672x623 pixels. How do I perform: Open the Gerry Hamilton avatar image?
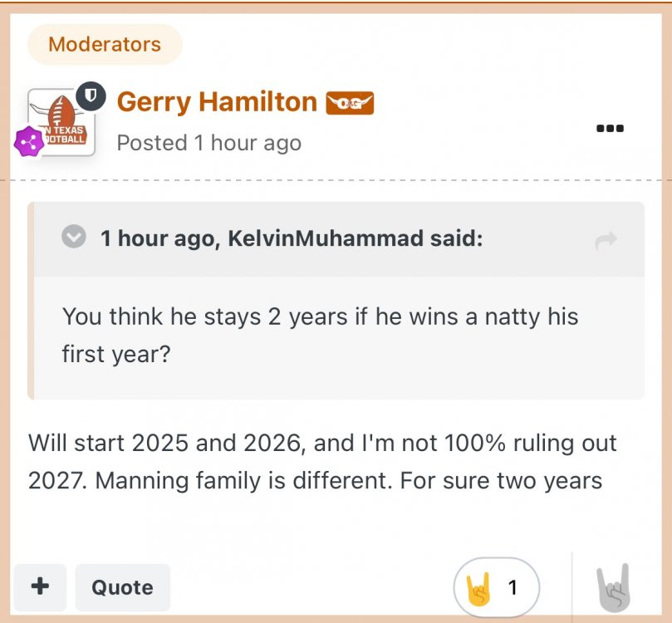61,123
